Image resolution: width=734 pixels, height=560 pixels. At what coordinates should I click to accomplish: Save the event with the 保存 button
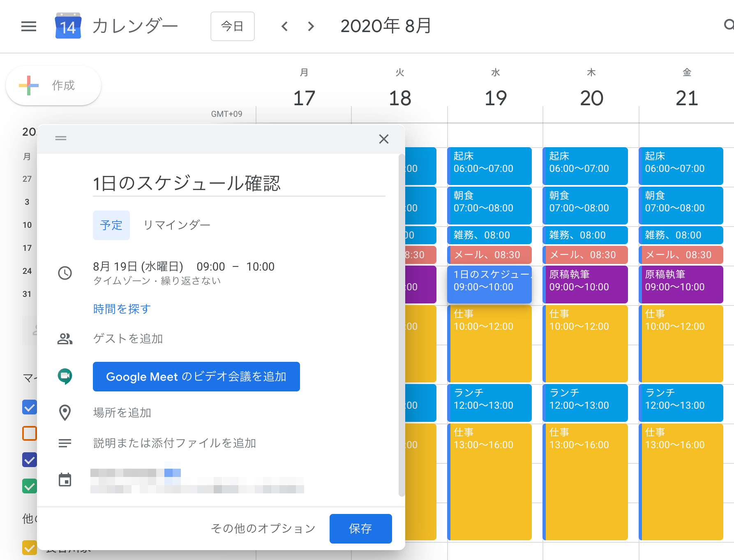pyautogui.click(x=360, y=529)
